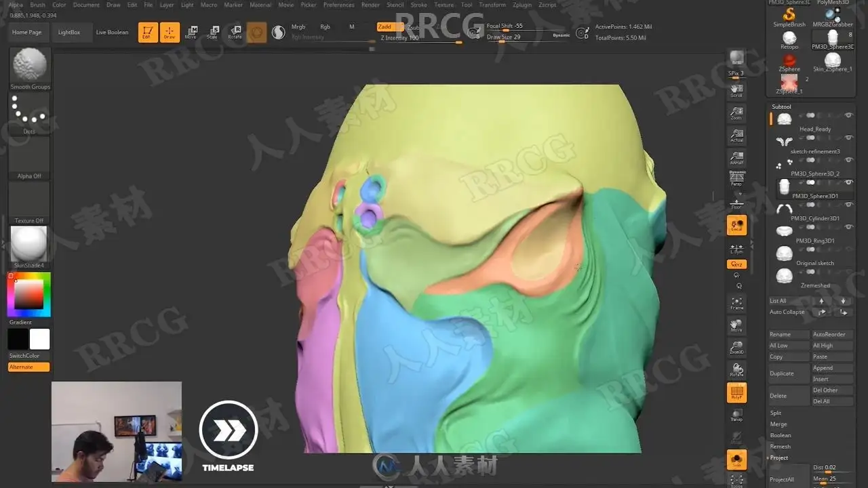The height and width of the screenshot is (488, 868).
Task: Expand the Subtool palette header
Action: (x=781, y=106)
